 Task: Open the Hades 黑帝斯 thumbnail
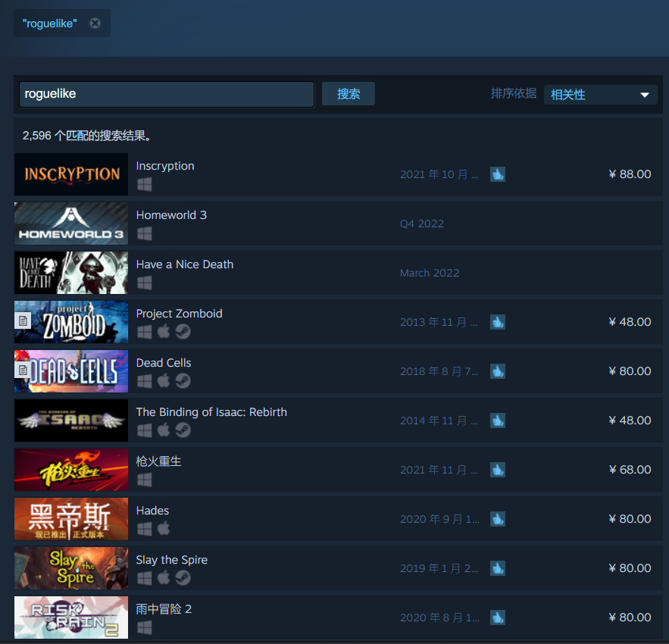tap(71, 519)
